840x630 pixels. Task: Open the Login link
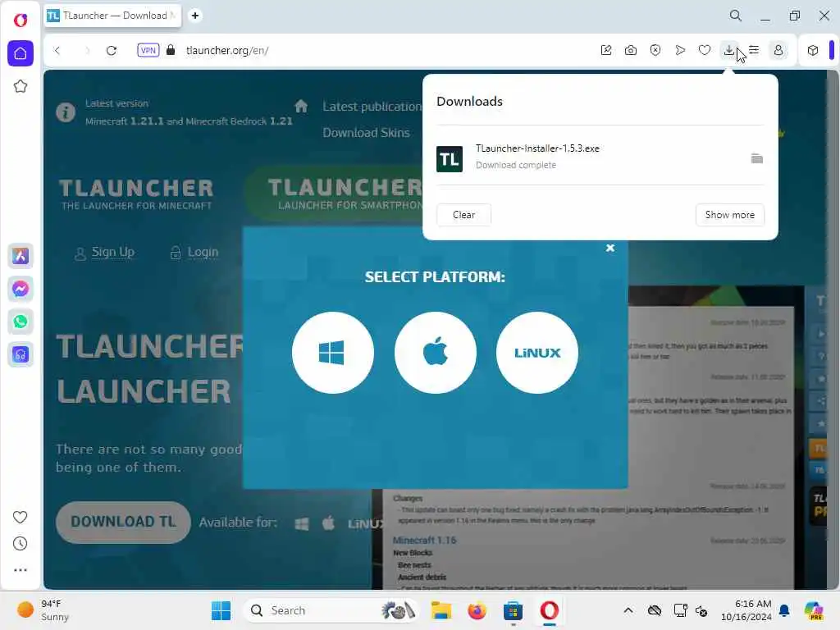pos(203,252)
